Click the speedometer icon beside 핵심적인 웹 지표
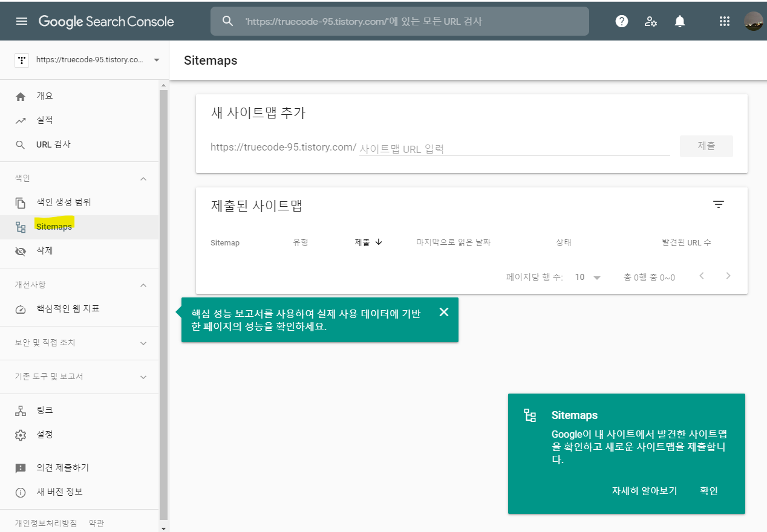 tap(21, 310)
